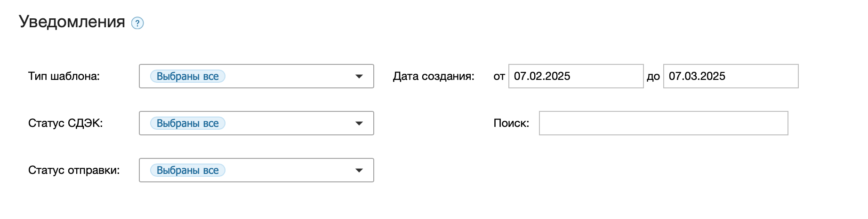The image size is (868, 219).
Task: Expand the Тип шаблона dropdown arrow
Action: tap(359, 76)
